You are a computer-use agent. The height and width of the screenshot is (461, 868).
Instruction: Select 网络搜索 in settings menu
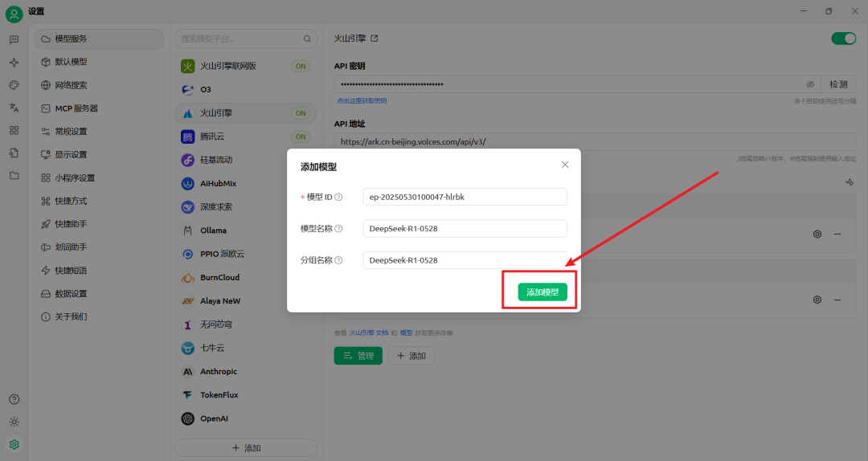click(99, 85)
